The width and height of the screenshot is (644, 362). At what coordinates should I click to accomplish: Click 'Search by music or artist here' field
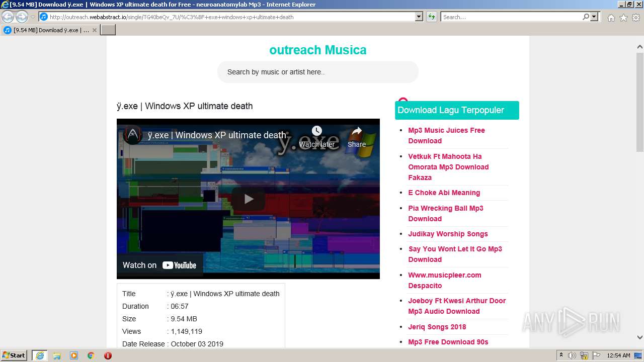318,72
